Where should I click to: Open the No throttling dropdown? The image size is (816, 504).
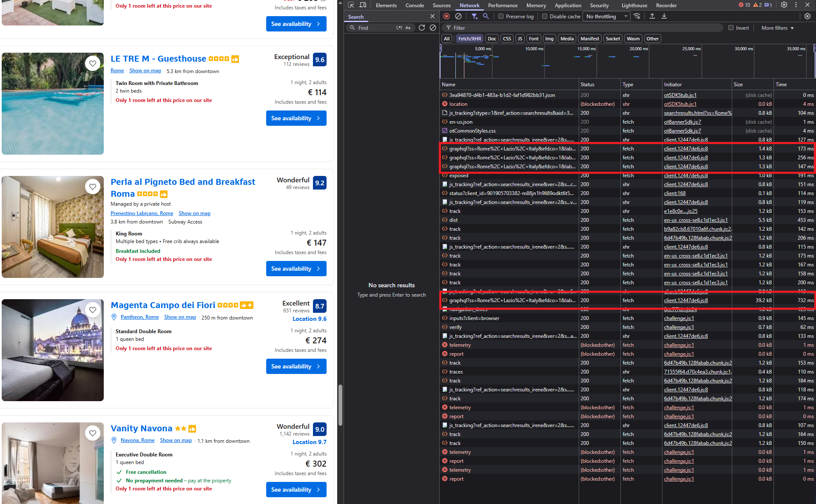(x=606, y=17)
